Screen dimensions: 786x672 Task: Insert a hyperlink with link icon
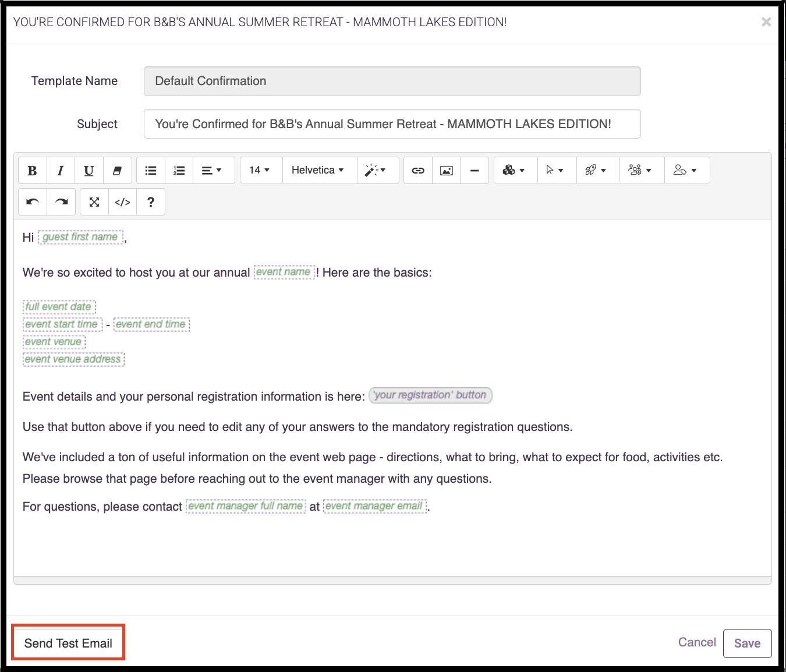click(x=418, y=171)
